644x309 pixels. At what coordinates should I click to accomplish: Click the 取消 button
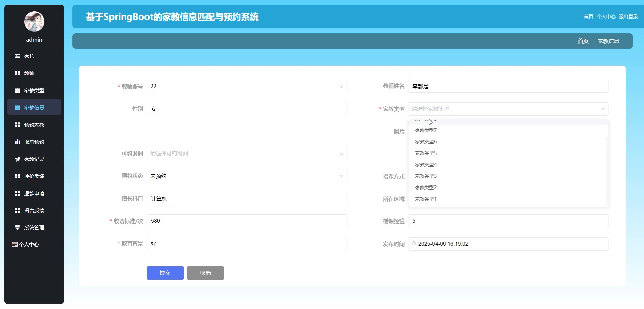click(x=205, y=273)
